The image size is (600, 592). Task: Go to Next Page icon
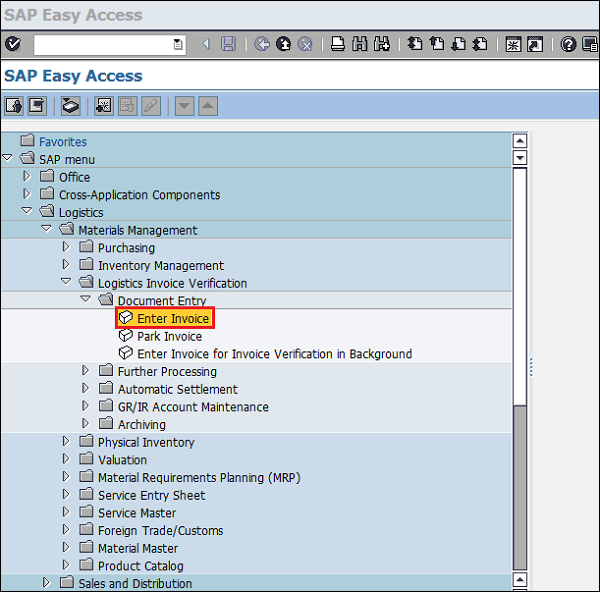pyautogui.click(x=458, y=44)
